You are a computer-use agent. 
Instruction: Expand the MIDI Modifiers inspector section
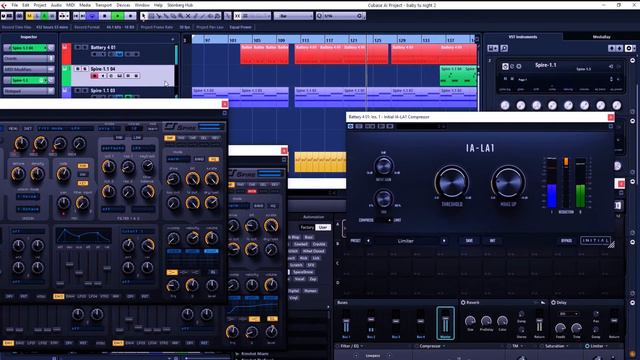click(x=29, y=69)
